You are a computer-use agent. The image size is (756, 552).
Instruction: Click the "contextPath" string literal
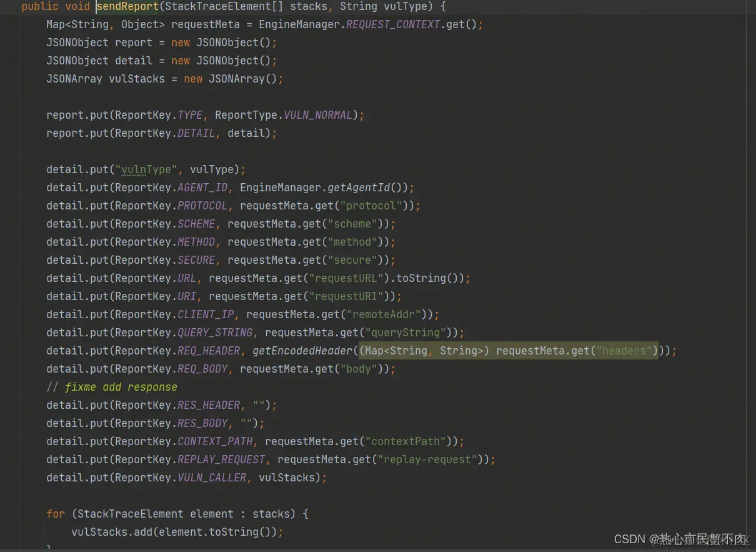[x=405, y=441]
